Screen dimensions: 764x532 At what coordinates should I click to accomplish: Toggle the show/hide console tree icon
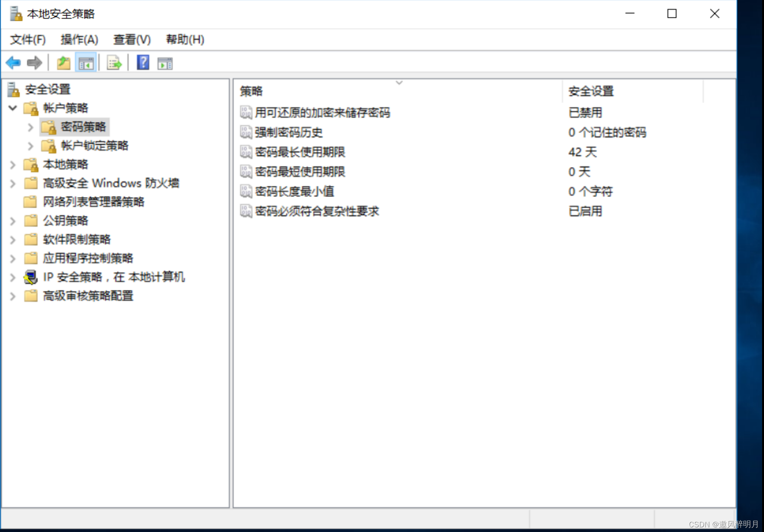coord(86,63)
